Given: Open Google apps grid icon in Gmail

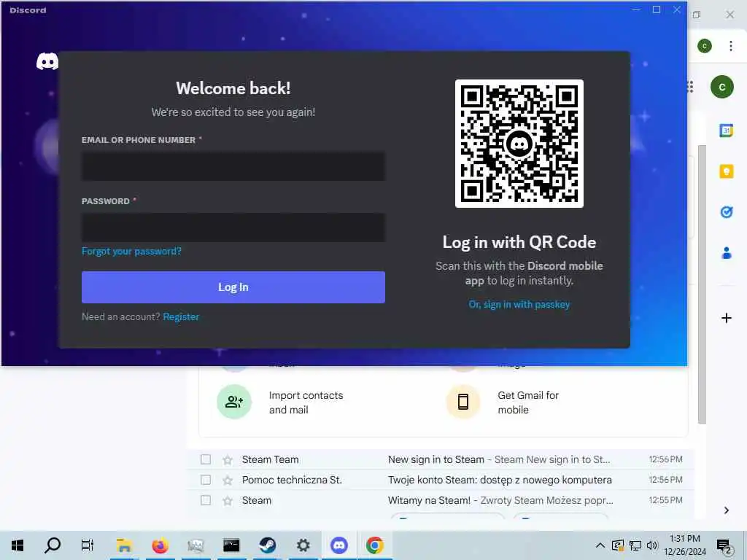Looking at the screenshot, I should [x=690, y=87].
